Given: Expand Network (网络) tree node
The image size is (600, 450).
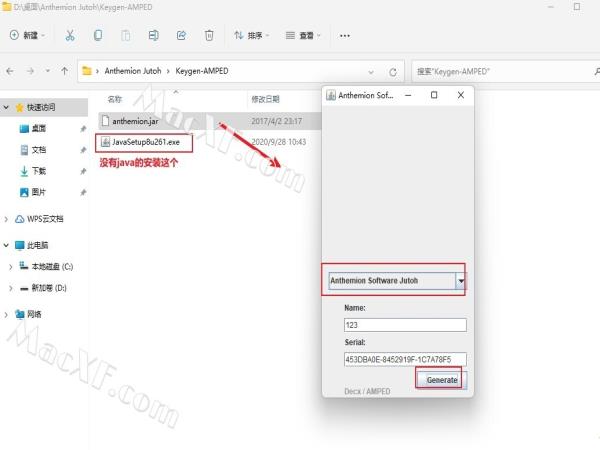Looking at the screenshot, I should click(x=6, y=315).
